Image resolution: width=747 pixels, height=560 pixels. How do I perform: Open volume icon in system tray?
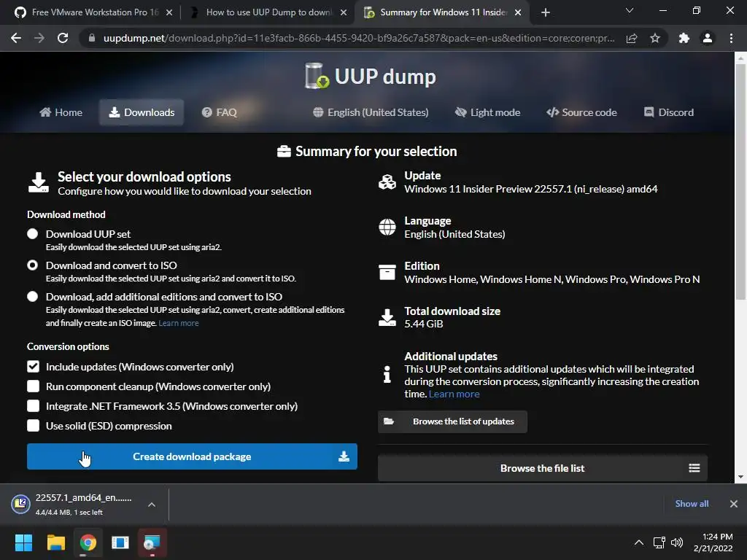click(677, 542)
